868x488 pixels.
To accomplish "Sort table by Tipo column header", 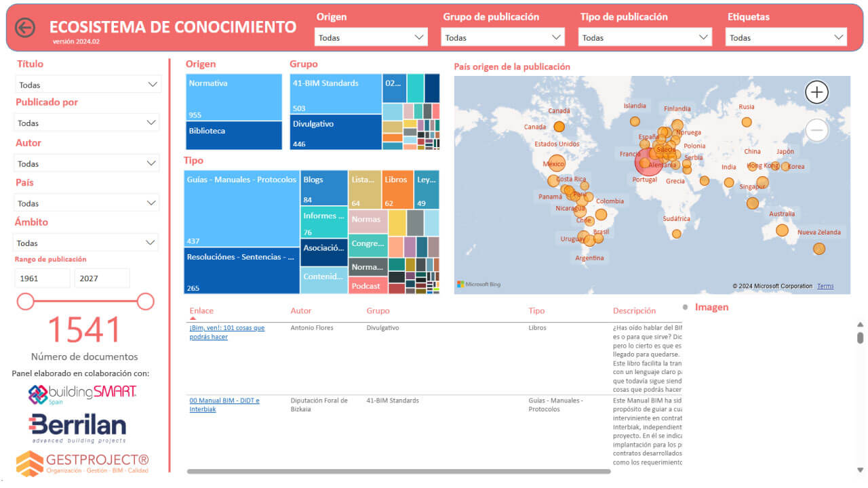I will click(536, 311).
